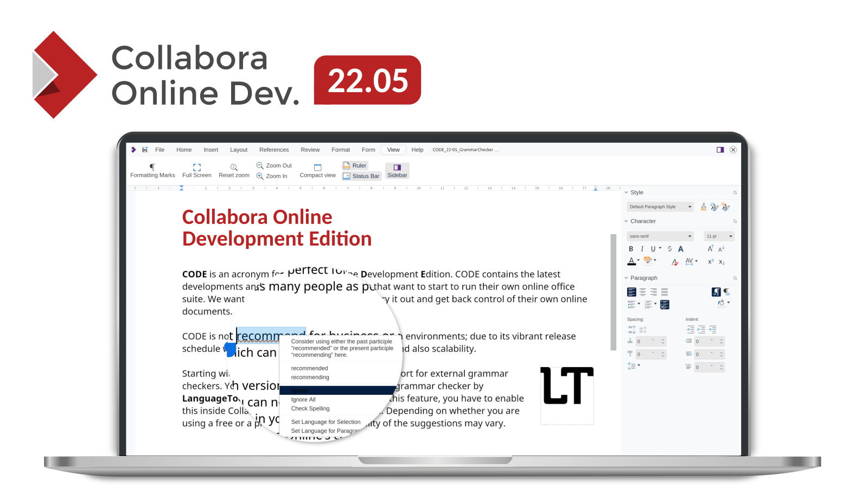
Task: Click Fill Format Mode paintbrush icon
Action: point(704,207)
